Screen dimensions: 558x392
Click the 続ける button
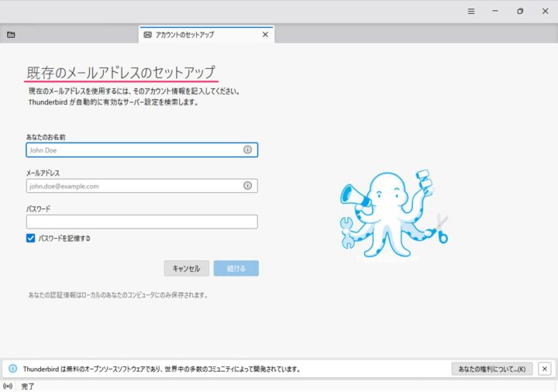click(x=236, y=268)
